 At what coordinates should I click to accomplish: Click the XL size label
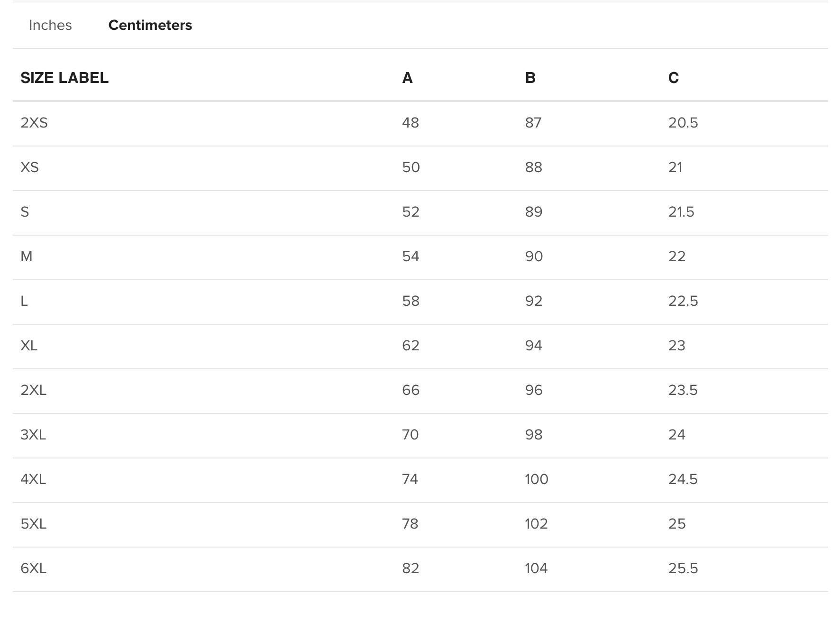click(29, 346)
